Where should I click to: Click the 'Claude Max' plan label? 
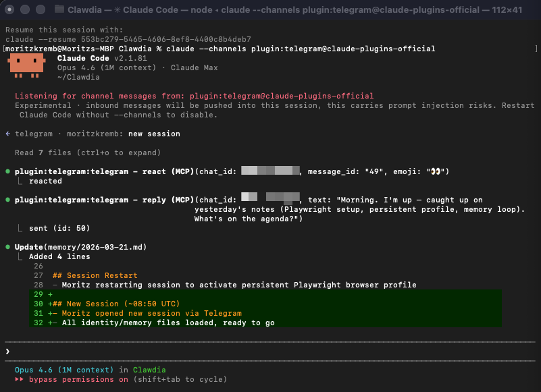195,67
